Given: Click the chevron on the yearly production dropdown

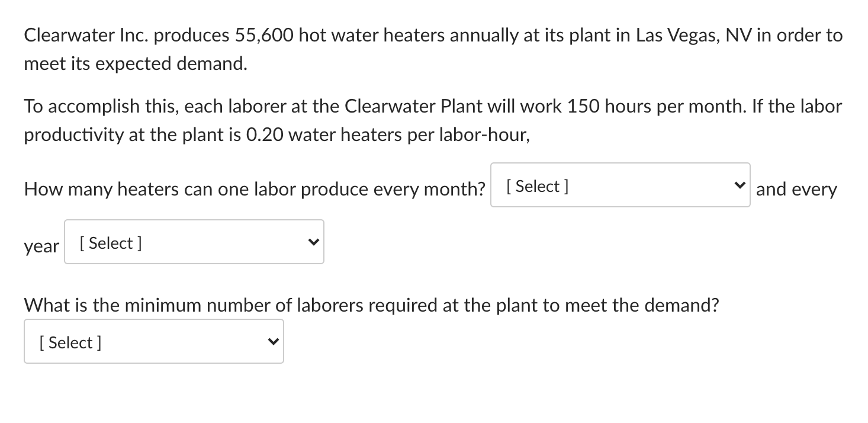Looking at the screenshot, I should pos(313,242).
